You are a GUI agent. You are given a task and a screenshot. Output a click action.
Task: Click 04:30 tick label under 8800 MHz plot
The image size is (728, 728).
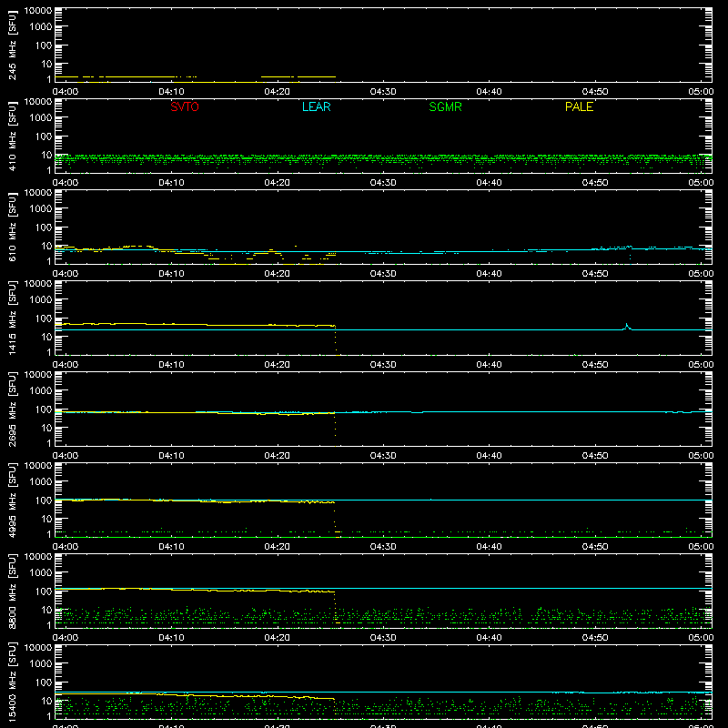pyautogui.click(x=383, y=638)
